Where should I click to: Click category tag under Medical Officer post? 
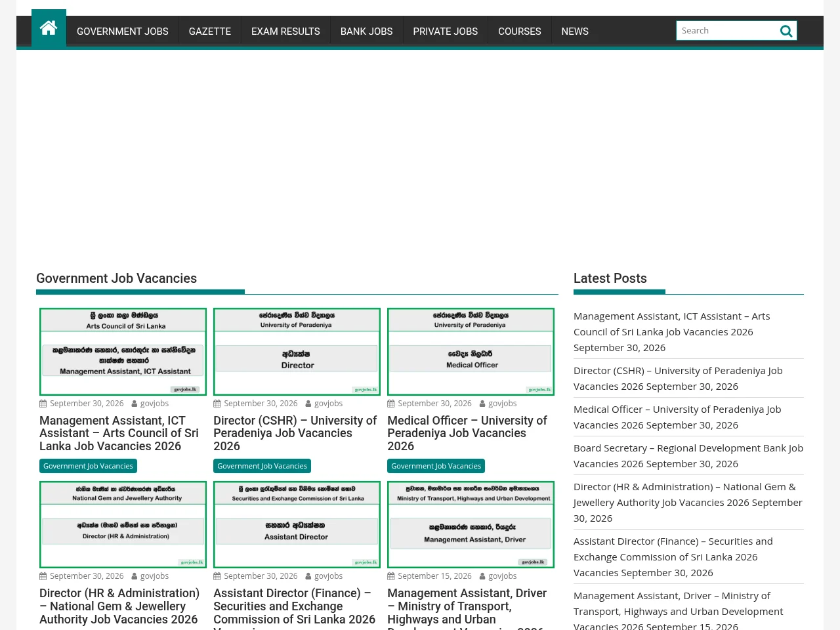click(x=436, y=466)
